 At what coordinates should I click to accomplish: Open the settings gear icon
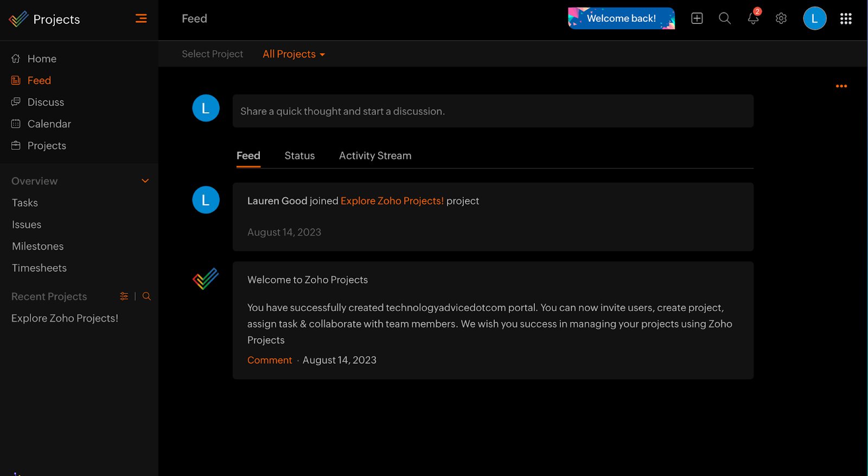click(781, 18)
